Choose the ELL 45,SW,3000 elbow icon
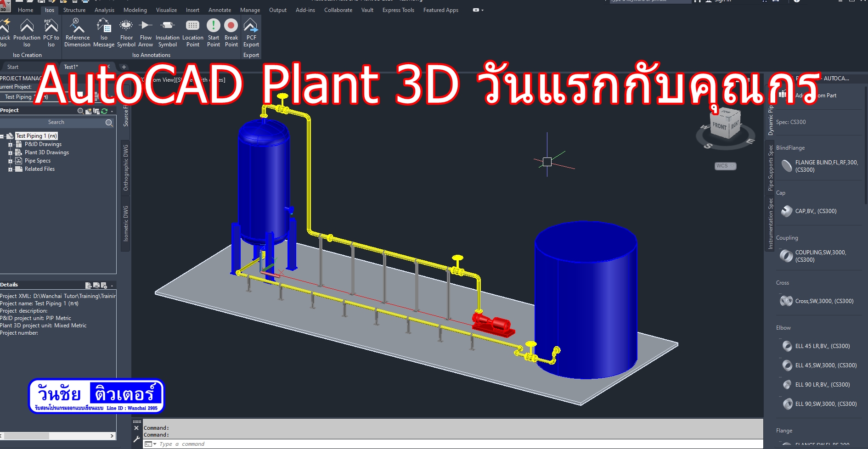The image size is (868, 449). pos(787,365)
